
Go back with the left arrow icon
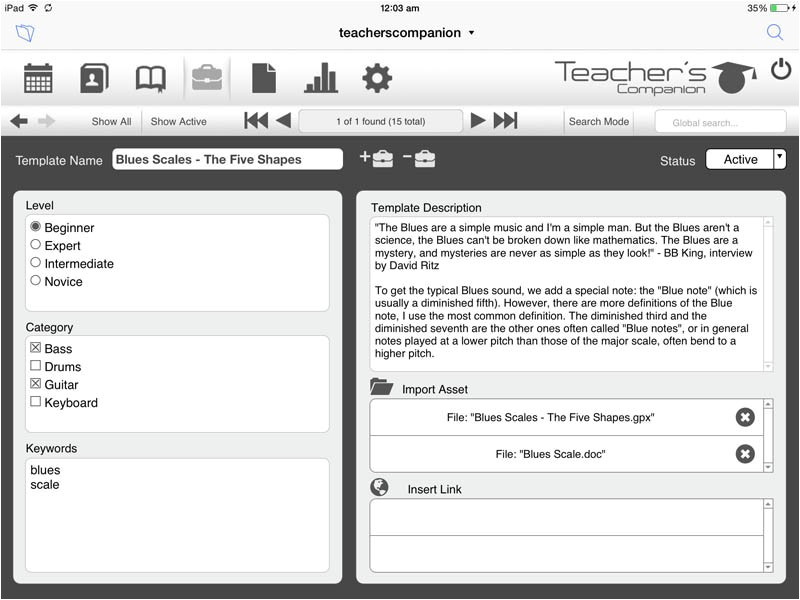pyautogui.click(x=19, y=121)
